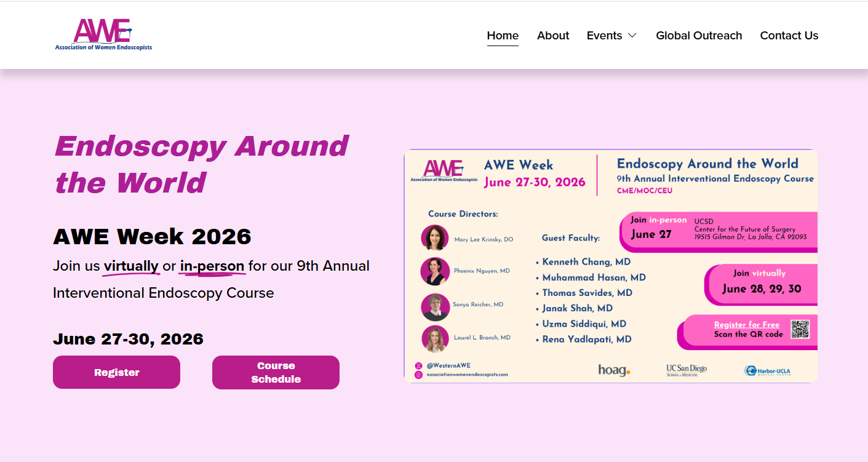Click the 'Kenneth Chang, MD' name

(x=586, y=262)
